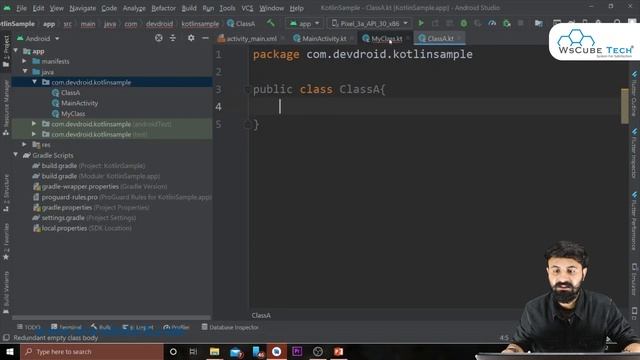The width and height of the screenshot is (640, 360).
Task: Open the Flutter Outline side panel
Action: [634, 94]
